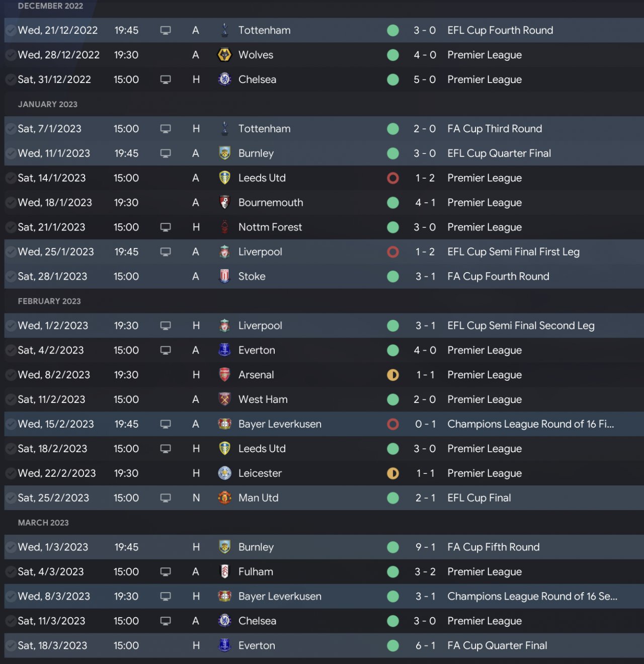This screenshot has width=644, height=664.
Task: Click the Stoke club crest
Action: coord(224,276)
